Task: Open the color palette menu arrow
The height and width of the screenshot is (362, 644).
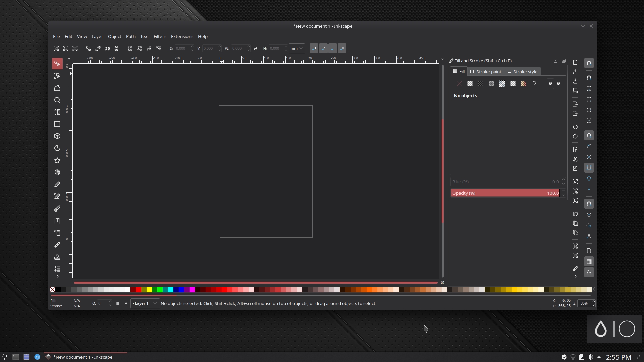Action: point(594,289)
